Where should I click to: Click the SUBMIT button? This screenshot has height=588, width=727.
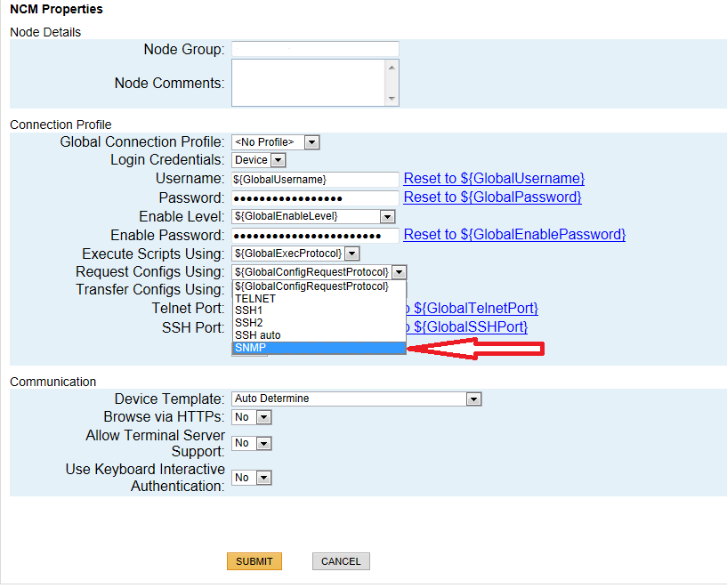[x=254, y=561]
